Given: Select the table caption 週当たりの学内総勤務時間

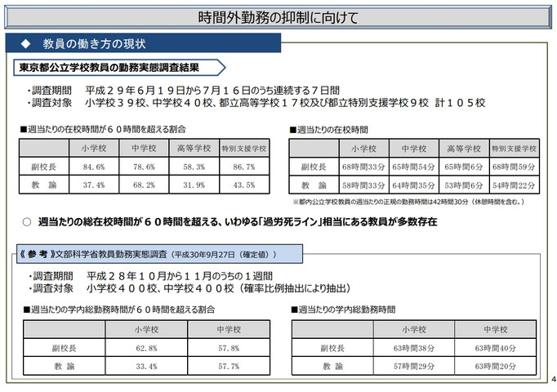Looking at the screenshot, I should (343, 310).
